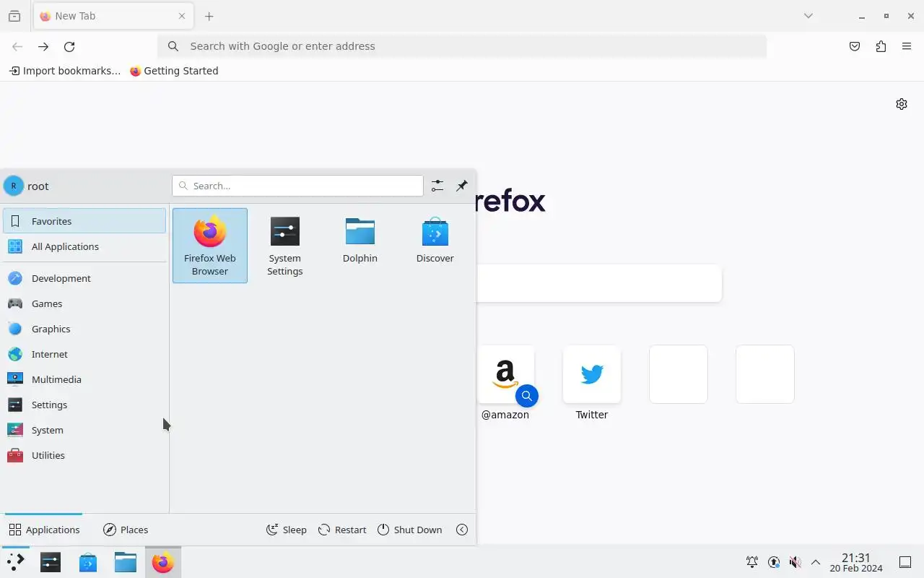This screenshot has width=924, height=578.
Task: Switch to the Applications tab
Action: coord(44,530)
